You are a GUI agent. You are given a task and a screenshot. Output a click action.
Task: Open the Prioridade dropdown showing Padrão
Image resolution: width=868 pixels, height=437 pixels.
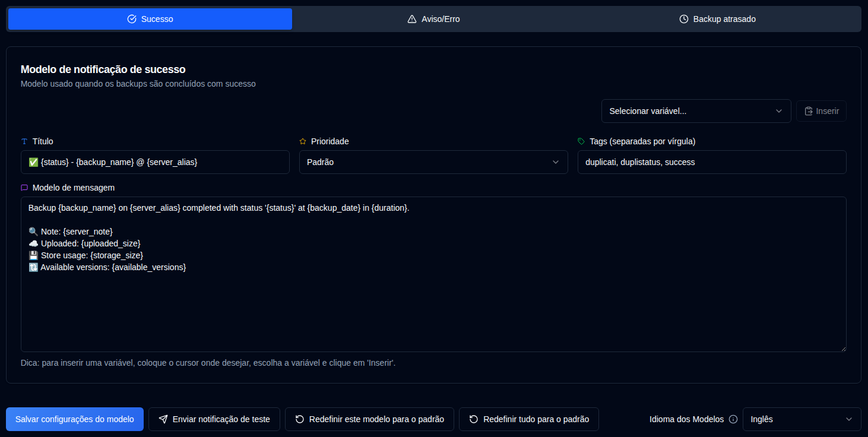[x=433, y=161]
